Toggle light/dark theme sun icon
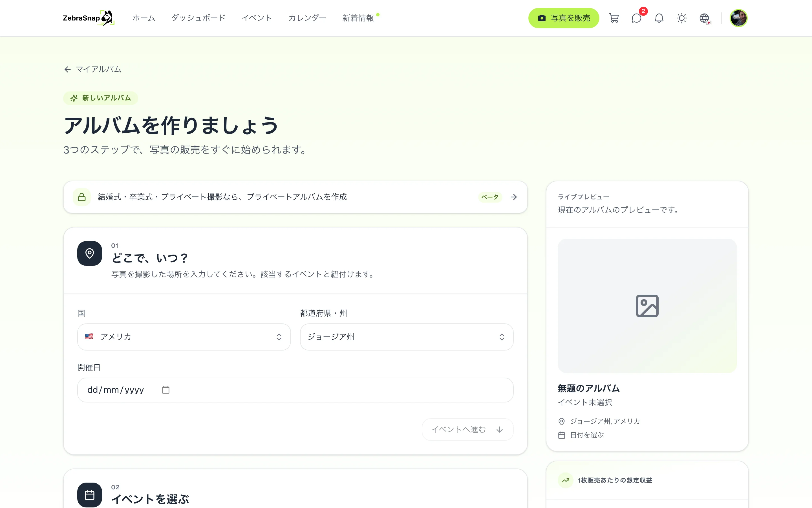This screenshot has width=812, height=508. coord(681,18)
